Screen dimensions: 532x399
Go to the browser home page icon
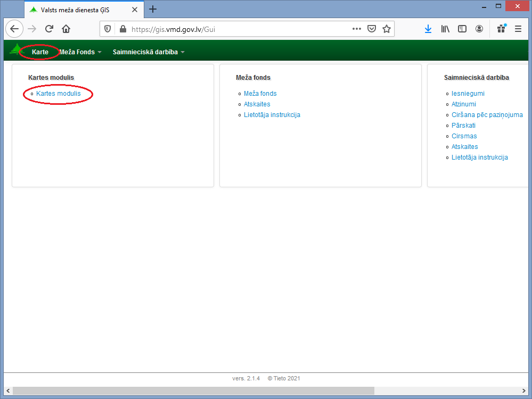click(x=66, y=29)
